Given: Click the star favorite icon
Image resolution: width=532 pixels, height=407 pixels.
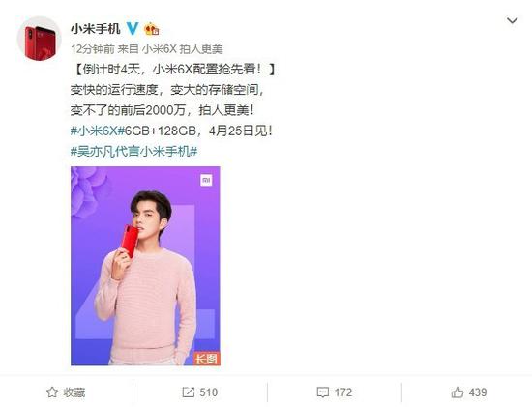Looking at the screenshot, I should pos(52,392).
